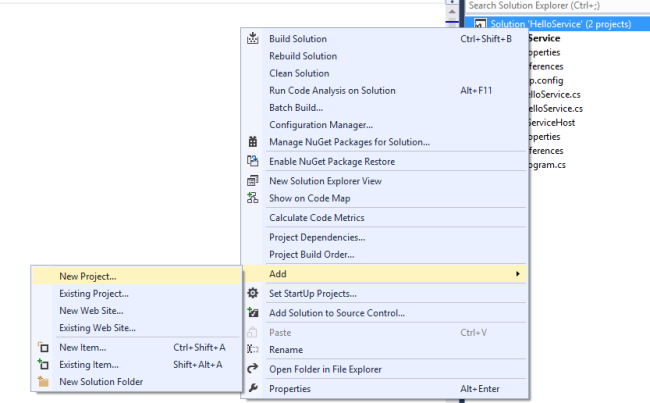Select Rebuild Solution
Image resolution: width=650 pixels, height=403 pixels.
click(303, 56)
